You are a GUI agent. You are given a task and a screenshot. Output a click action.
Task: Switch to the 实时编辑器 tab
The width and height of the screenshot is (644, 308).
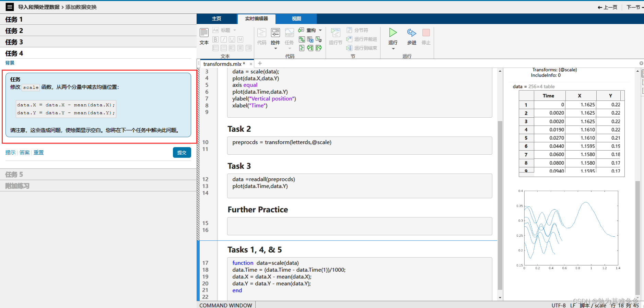click(257, 19)
